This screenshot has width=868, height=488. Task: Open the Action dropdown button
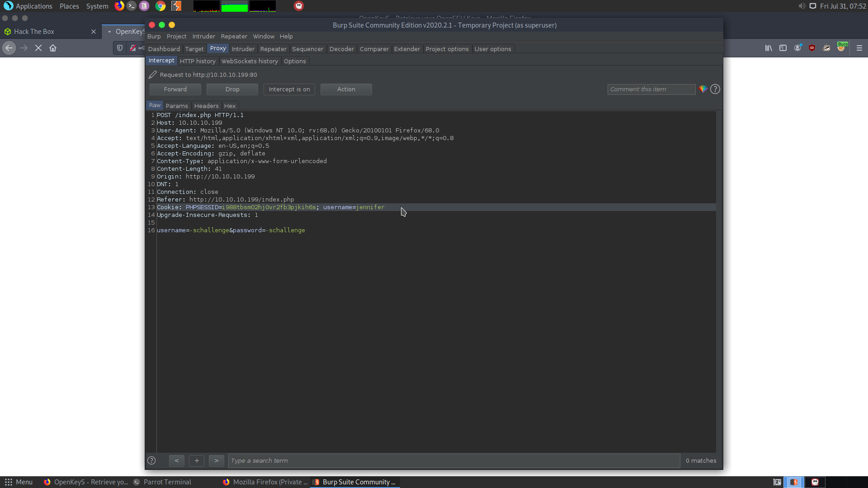coord(346,89)
